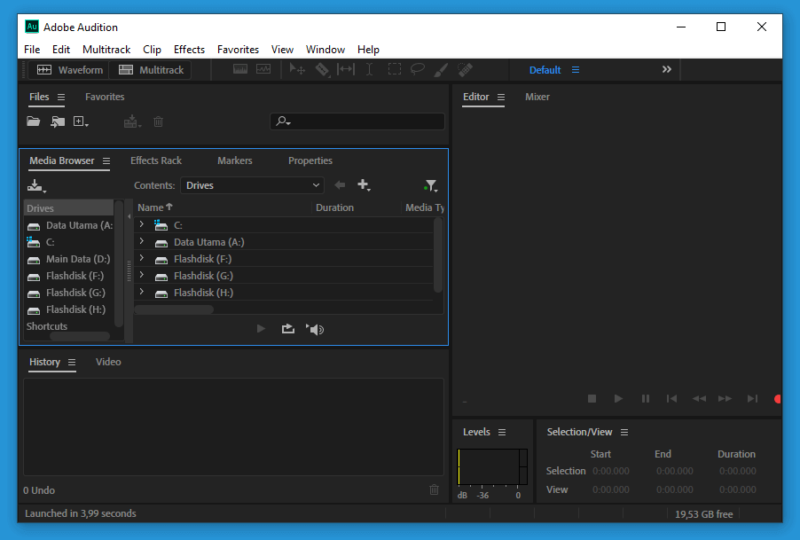Switch to the Mixer tab

point(537,97)
